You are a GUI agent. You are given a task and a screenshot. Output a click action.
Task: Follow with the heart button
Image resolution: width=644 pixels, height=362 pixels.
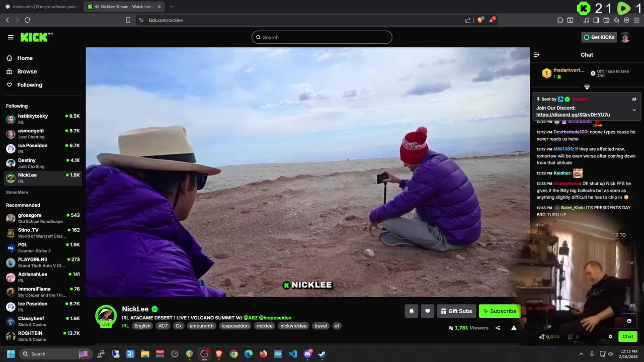tap(427, 311)
